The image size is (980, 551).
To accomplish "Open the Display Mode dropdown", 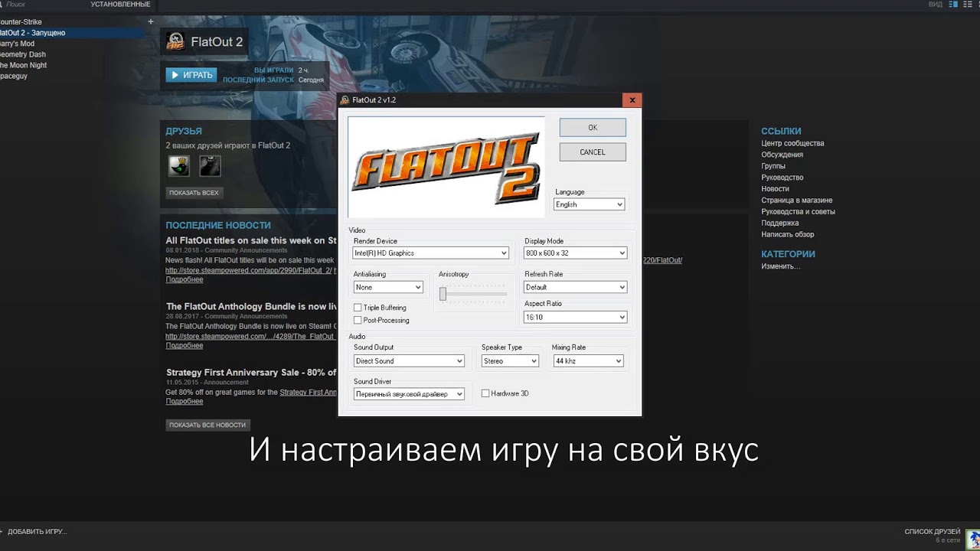I will (575, 253).
